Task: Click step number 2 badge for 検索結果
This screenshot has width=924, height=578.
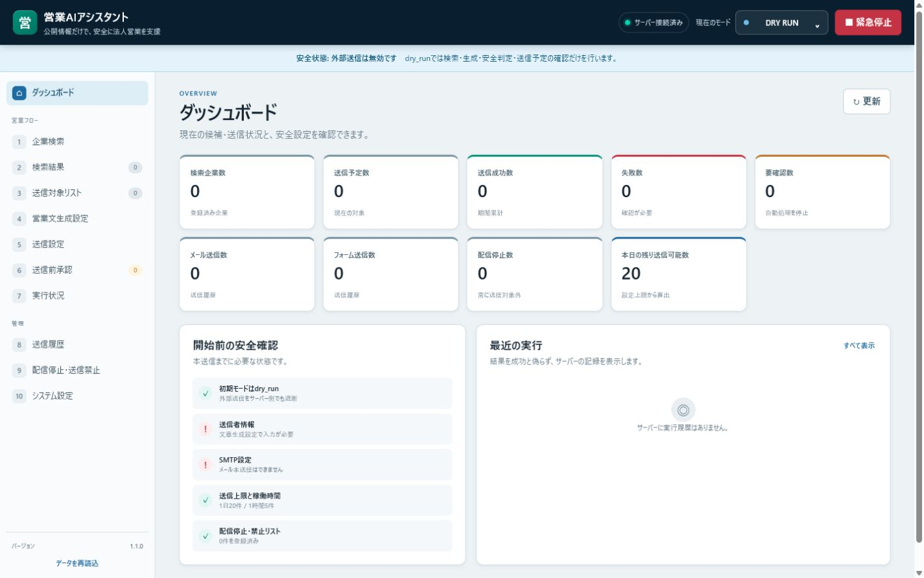Action: click(19, 167)
